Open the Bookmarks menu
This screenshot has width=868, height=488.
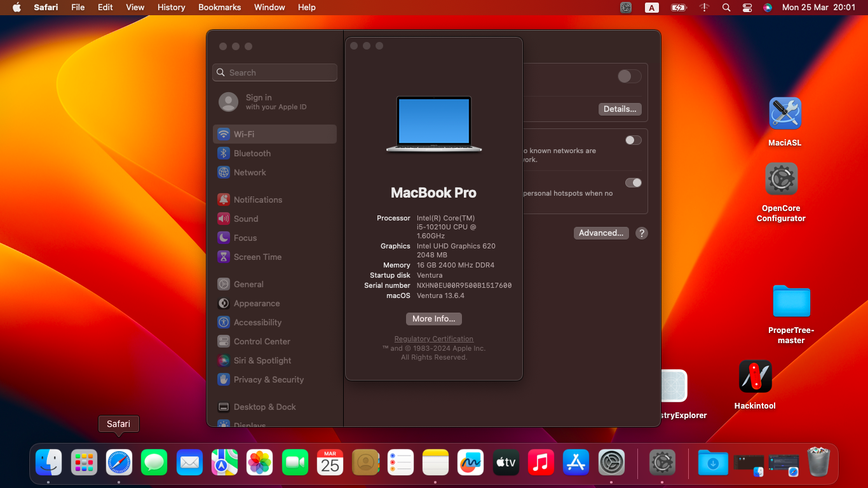[x=219, y=7]
